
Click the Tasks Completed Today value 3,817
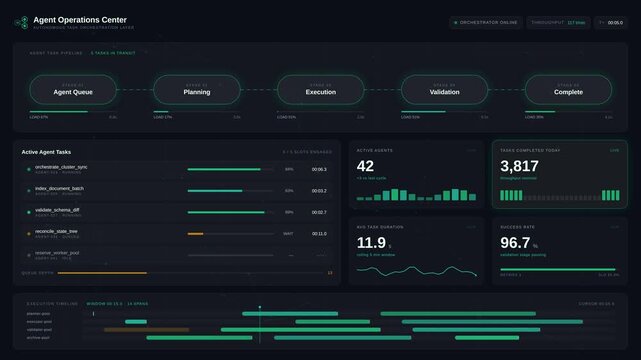519,166
